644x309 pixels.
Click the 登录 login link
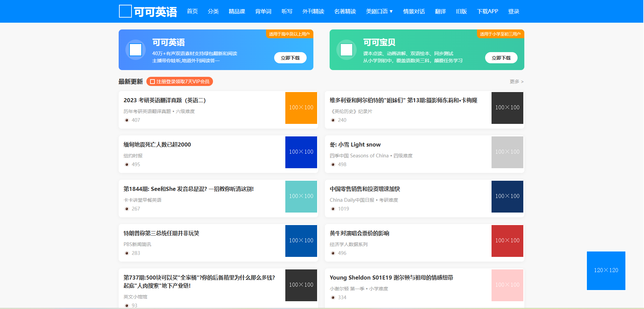(x=513, y=12)
